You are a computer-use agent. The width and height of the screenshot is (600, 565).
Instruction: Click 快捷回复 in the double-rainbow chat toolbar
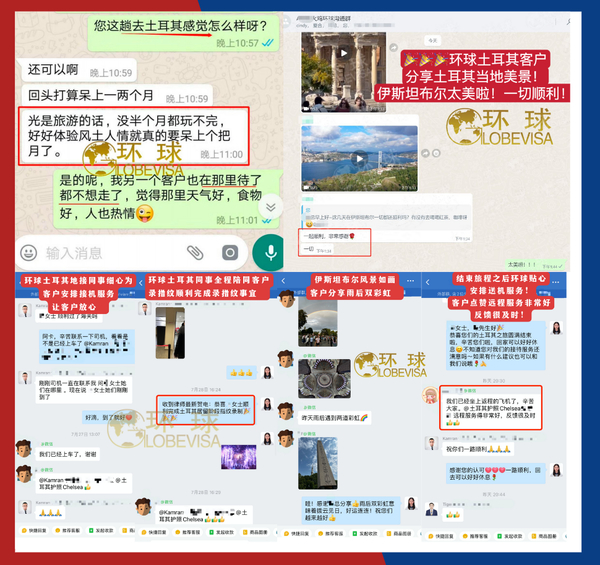[297, 534]
